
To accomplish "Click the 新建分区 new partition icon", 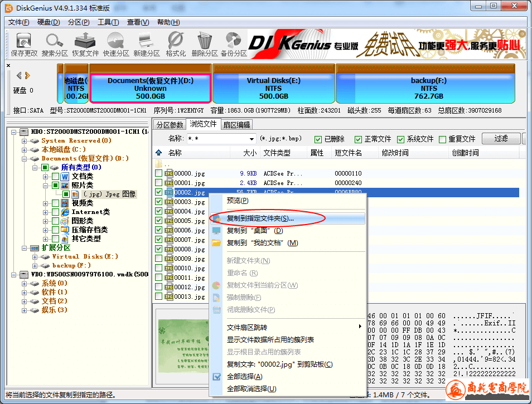I will (x=147, y=44).
